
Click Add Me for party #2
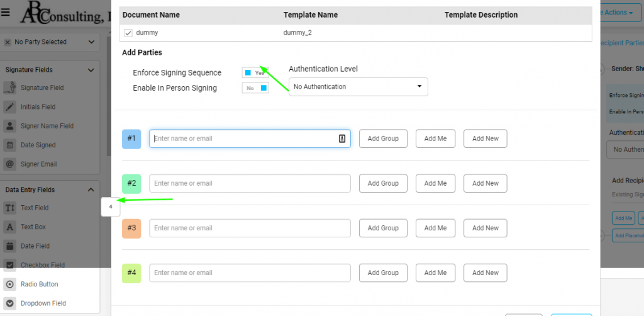point(435,183)
